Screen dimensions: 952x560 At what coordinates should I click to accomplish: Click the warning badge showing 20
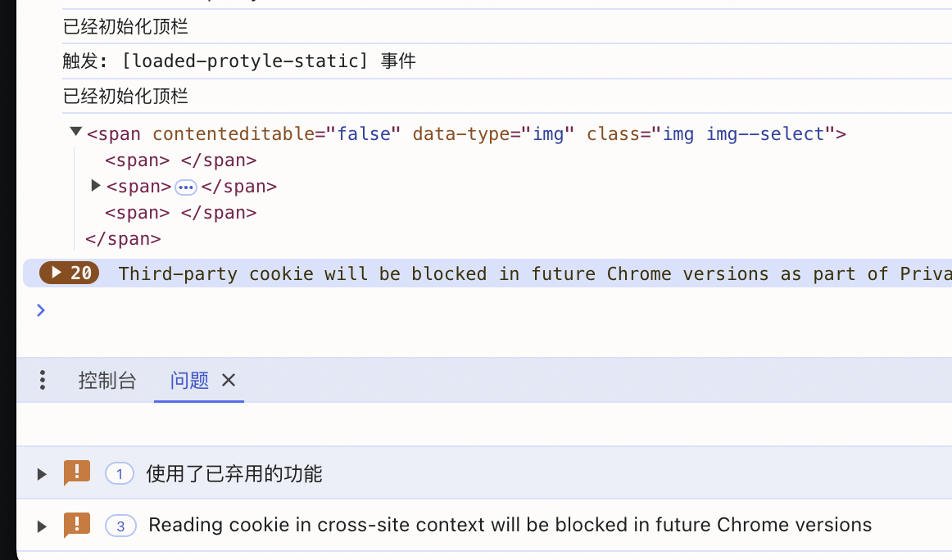69,273
